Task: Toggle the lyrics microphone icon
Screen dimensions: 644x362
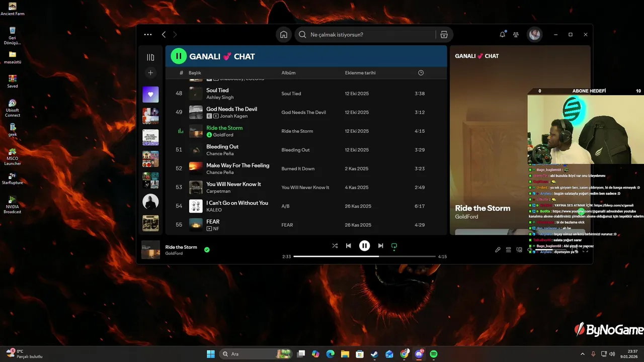Action: tap(498, 250)
